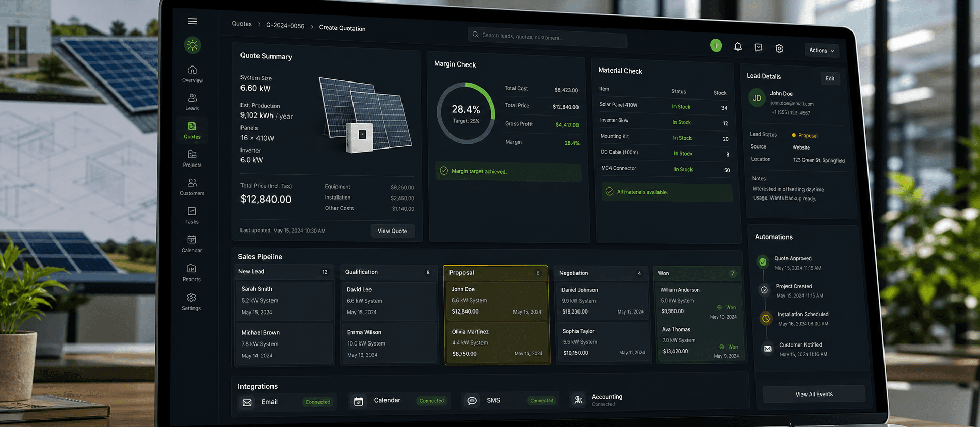This screenshot has height=427, width=980.
Task: Click the Proposal lead status value
Action: (x=805, y=136)
